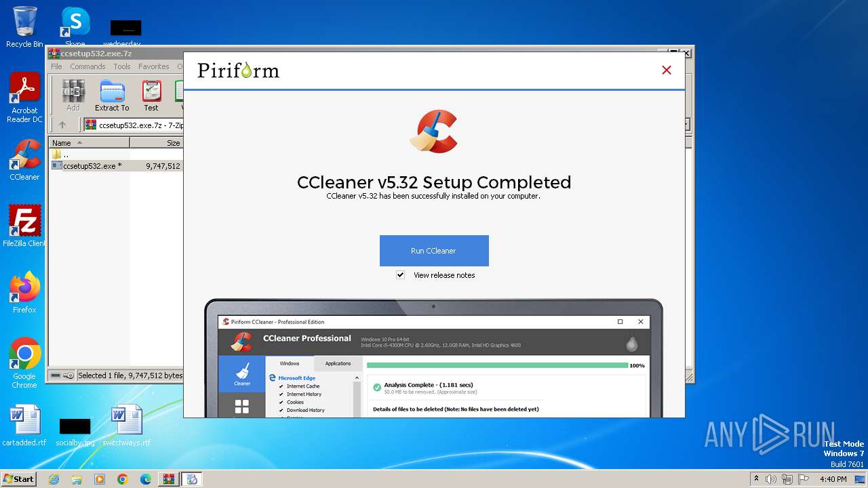The width and height of the screenshot is (868, 488).
Task: Sort by the Name column header
Action: pos(89,143)
